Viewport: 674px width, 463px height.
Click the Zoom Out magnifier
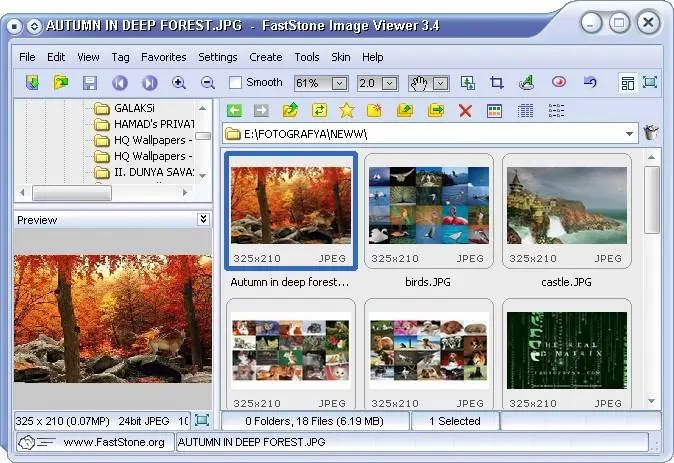click(208, 83)
